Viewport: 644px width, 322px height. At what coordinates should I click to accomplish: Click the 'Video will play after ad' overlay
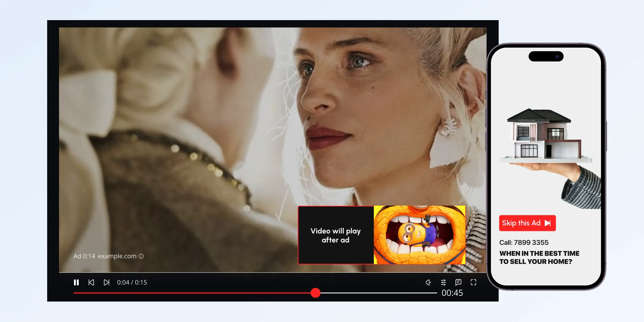click(x=335, y=236)
